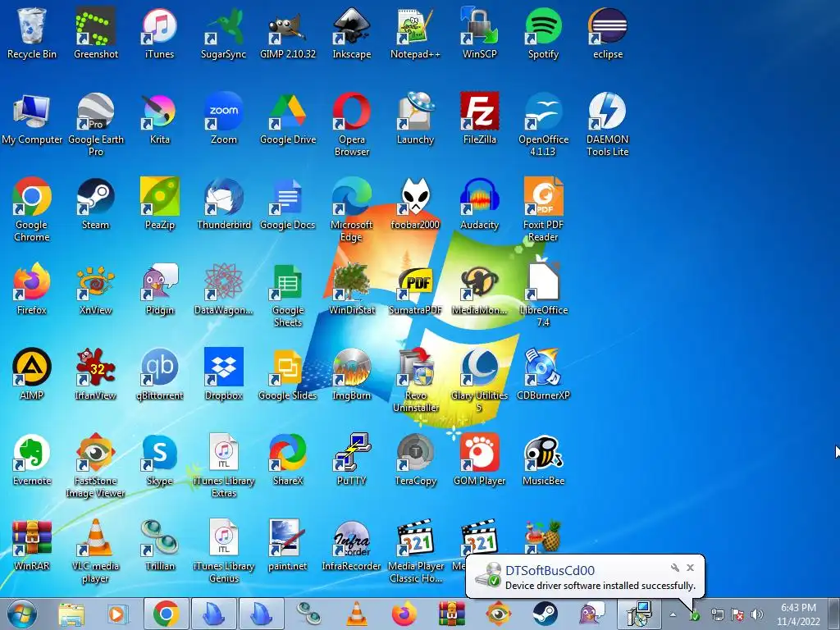Select Revo Uninstaller shortcut
840x630 pixels.
point(415,380)
